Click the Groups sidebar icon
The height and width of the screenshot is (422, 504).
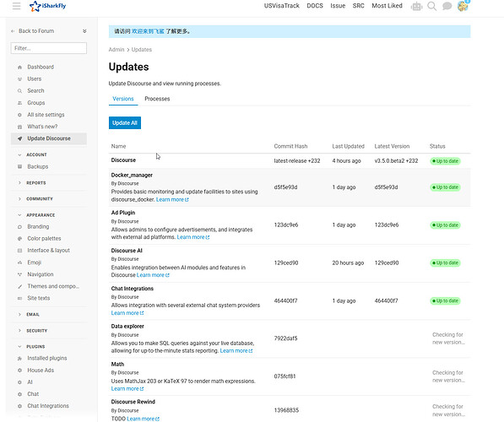click(x=19, y=103)
